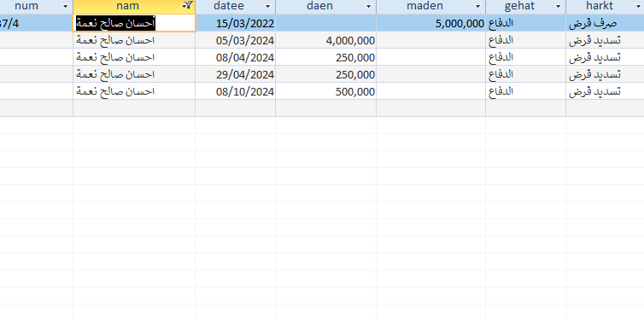Select the datee column header
The width and height of the screenshot is (644, 319).
236,7
